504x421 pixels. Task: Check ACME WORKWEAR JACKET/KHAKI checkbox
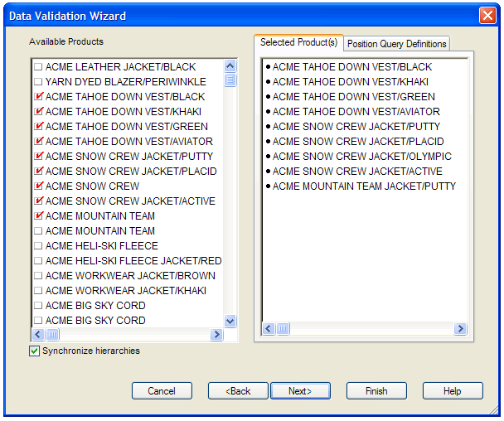pos(38,291)
